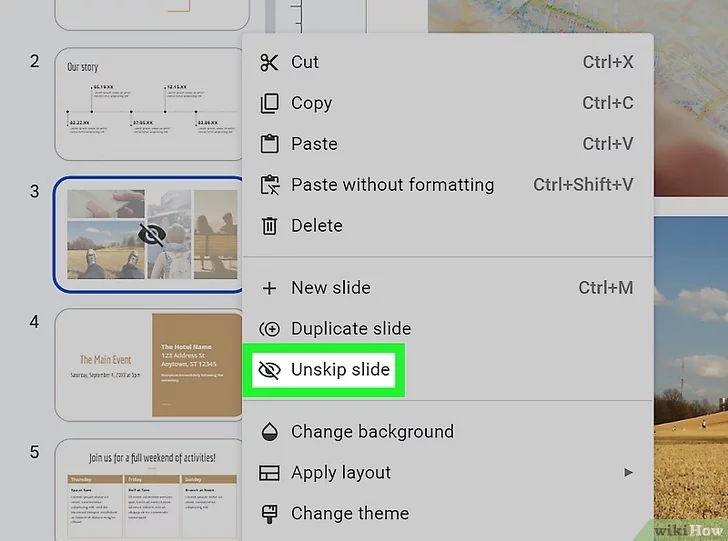
Task: Click the Duplicate slide icon
Action: point(269,329)
